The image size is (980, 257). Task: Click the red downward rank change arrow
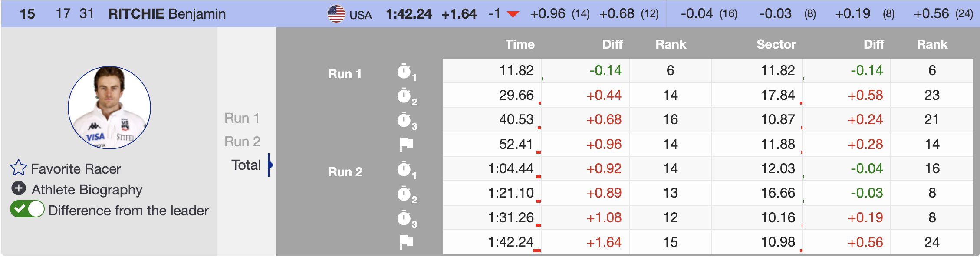coord(513,14)
